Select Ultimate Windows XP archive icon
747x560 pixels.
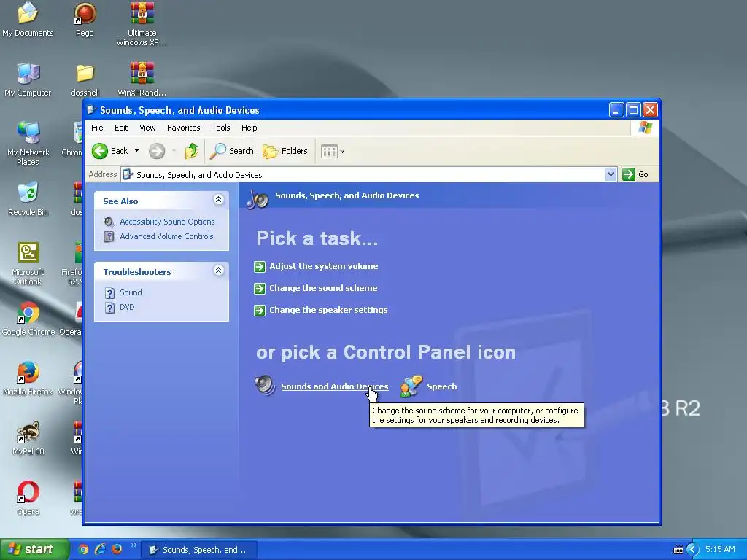coord(142,24)
